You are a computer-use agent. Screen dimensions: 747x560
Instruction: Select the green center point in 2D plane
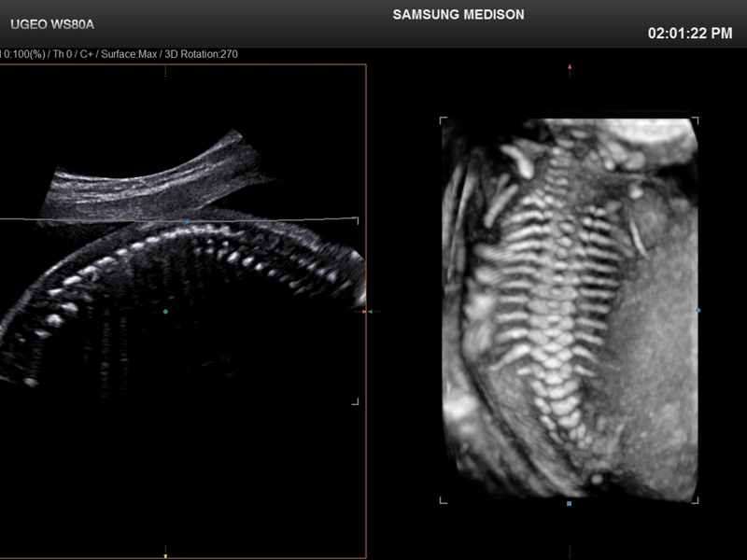[165, 311]
